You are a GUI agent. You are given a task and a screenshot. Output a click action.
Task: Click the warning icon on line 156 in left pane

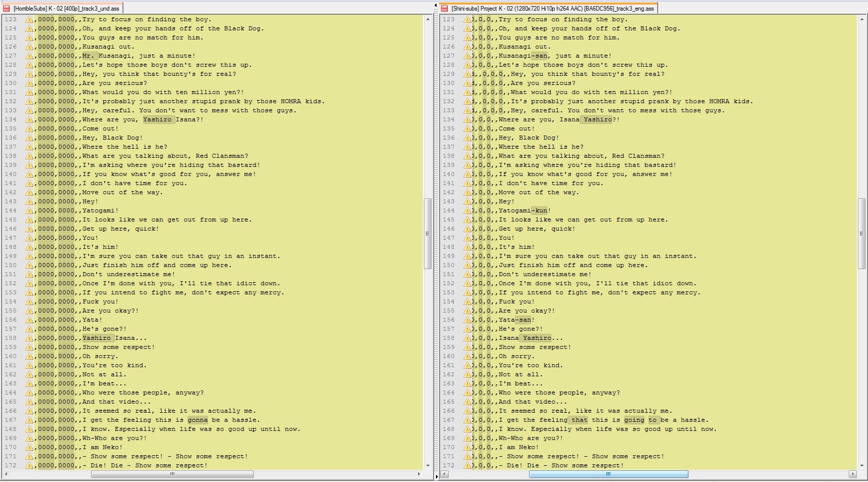point(30,320)
